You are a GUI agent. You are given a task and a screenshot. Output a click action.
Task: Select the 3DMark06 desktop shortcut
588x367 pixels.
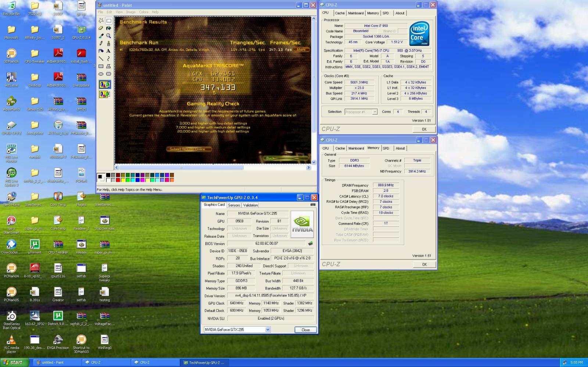(11, 55)
